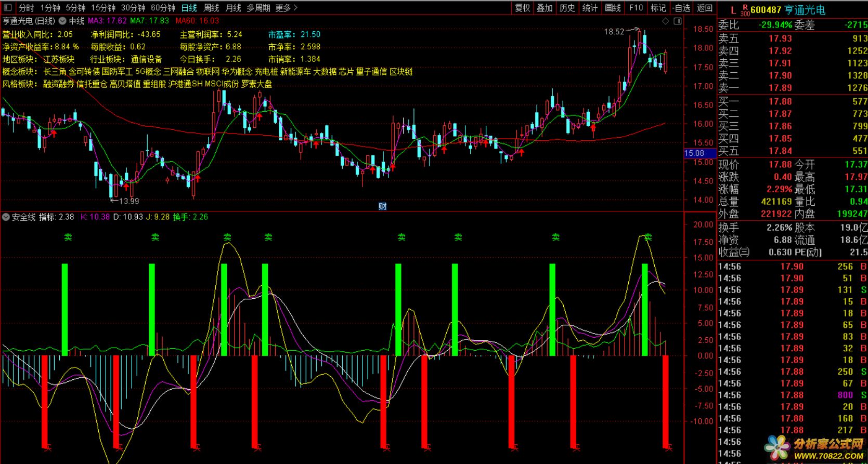Click the 亨通光电 stock name in quote panel
868x464 pixels.
tap(805, 10)
